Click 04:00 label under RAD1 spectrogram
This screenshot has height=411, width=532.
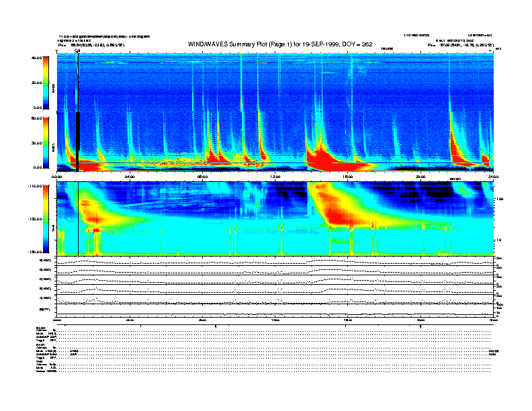pos(130,177)
